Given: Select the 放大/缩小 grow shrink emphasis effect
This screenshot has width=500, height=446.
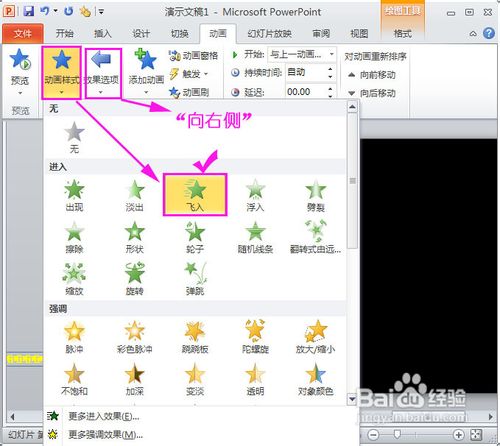Looking at the screenshot, I should (316, 337).
